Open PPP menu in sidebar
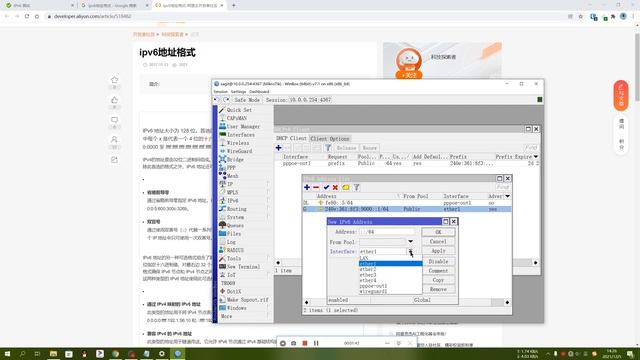This screenshot has height=360, width=640. point(231,168)
